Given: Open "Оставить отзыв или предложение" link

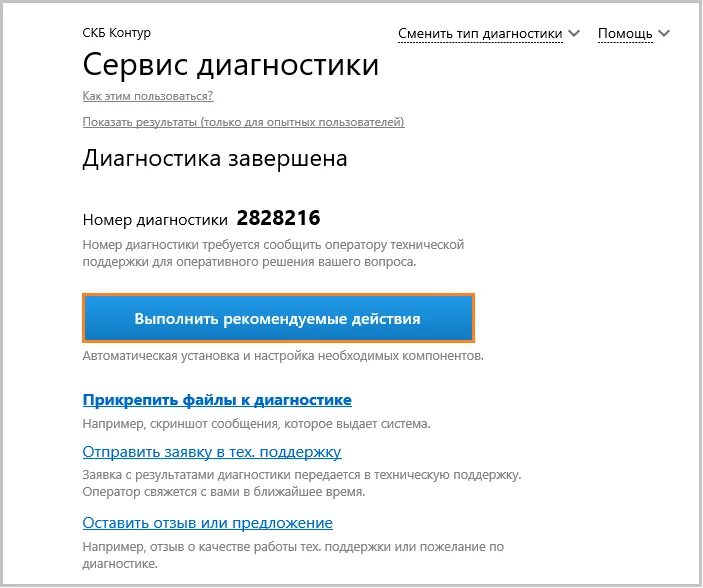Looking at the screenshot, I should click(208, 523).
